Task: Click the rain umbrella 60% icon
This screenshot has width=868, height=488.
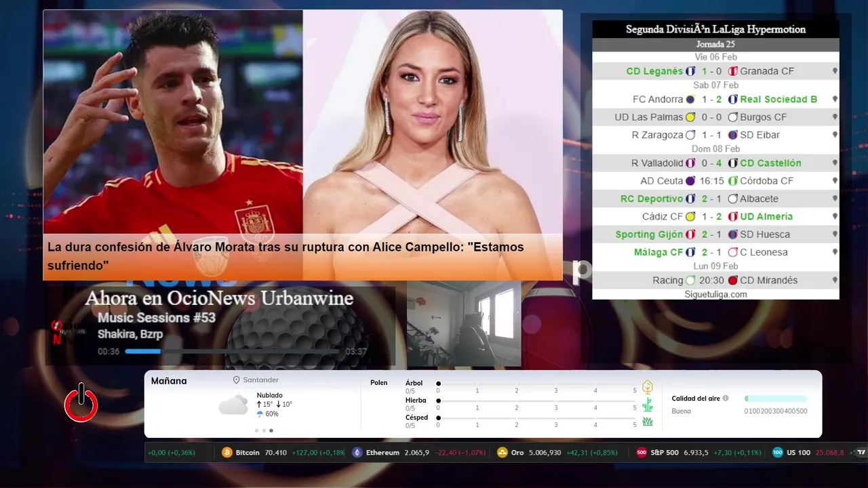Action: coord(260,414)
